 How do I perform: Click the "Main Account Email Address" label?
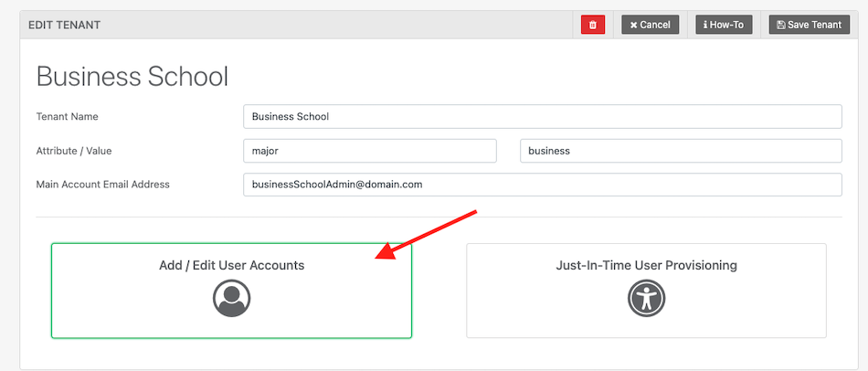point(102,185)
